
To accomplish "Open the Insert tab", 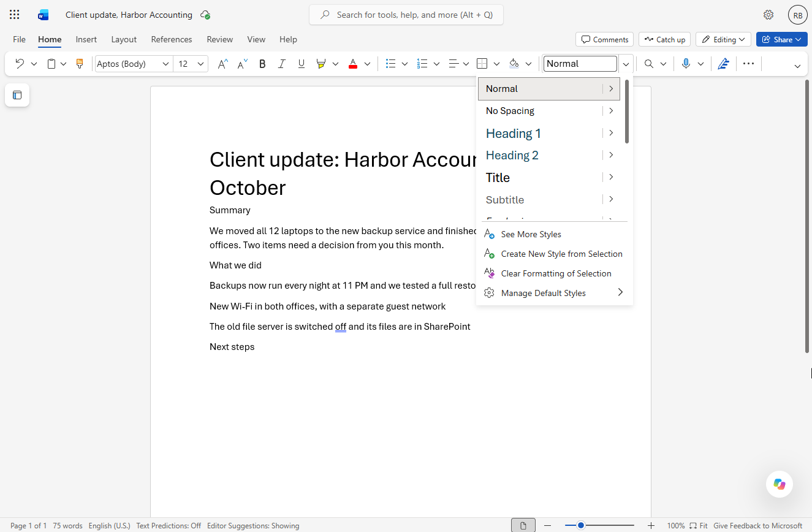I will [86, 39].
